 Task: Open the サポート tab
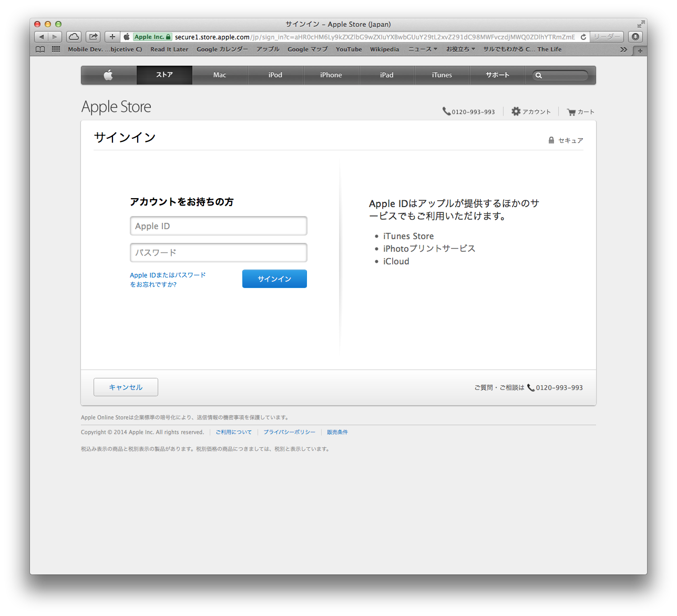pos(498,75)
